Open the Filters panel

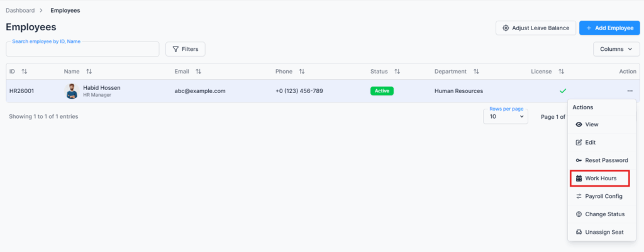tap(185, 49)
